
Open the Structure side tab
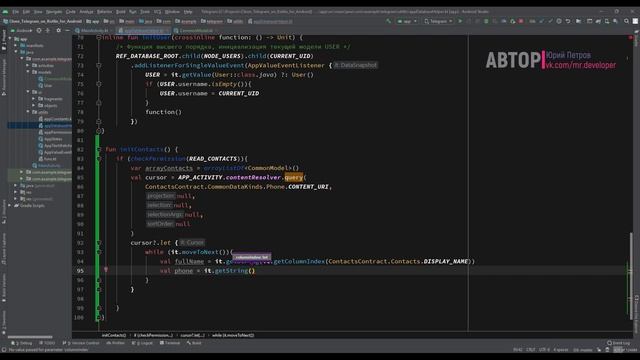[4, 211]
